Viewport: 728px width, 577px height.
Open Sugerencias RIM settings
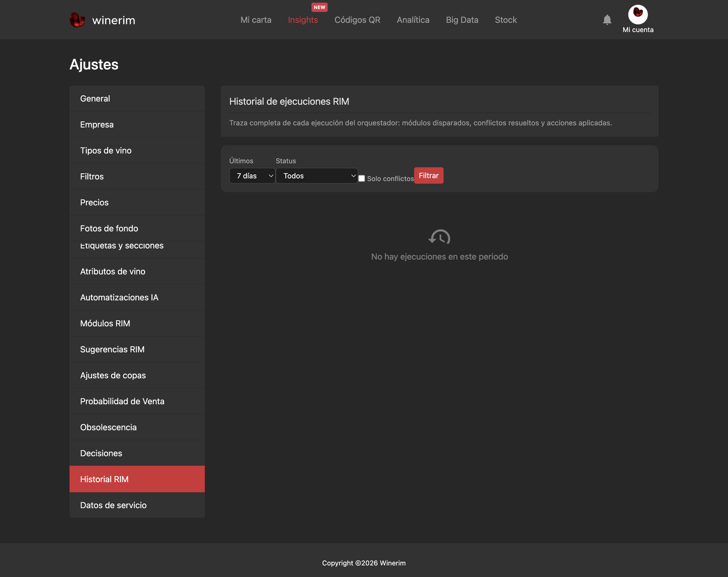(x=137, y=349)
